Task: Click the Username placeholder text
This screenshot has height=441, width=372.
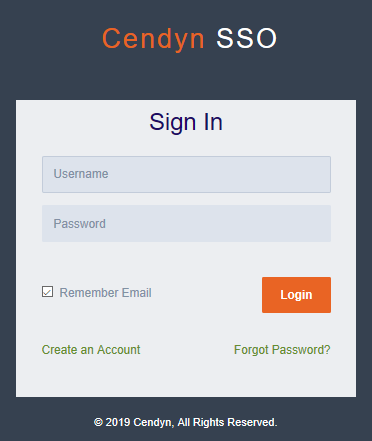Action: [81, 174]
